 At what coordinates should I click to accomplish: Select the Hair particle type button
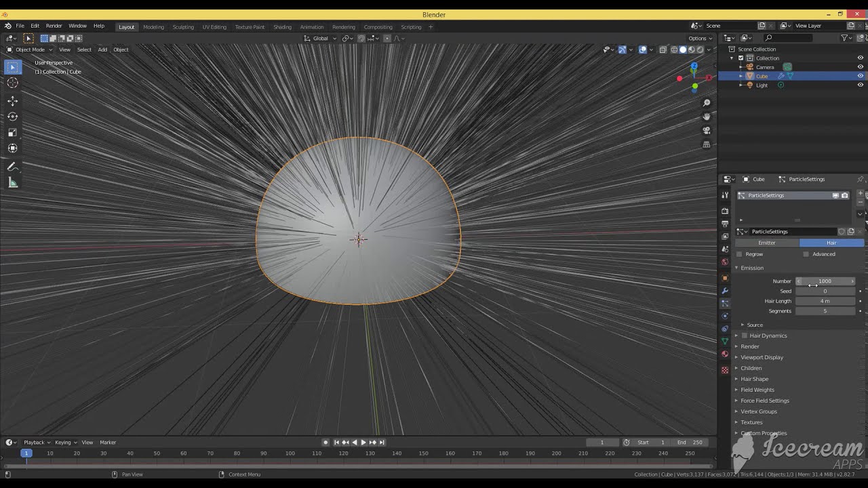pyautogui.click(x=831, y=243)
